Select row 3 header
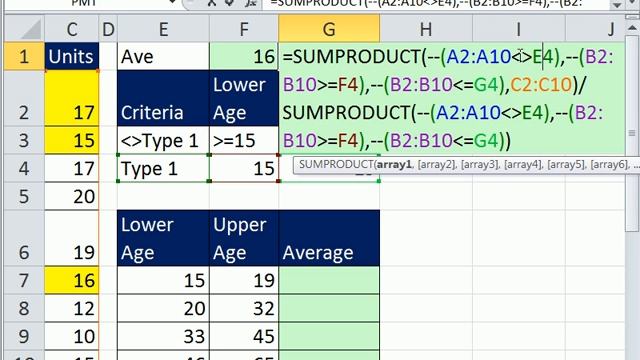The image size is (640, 360). coord(24,140)
